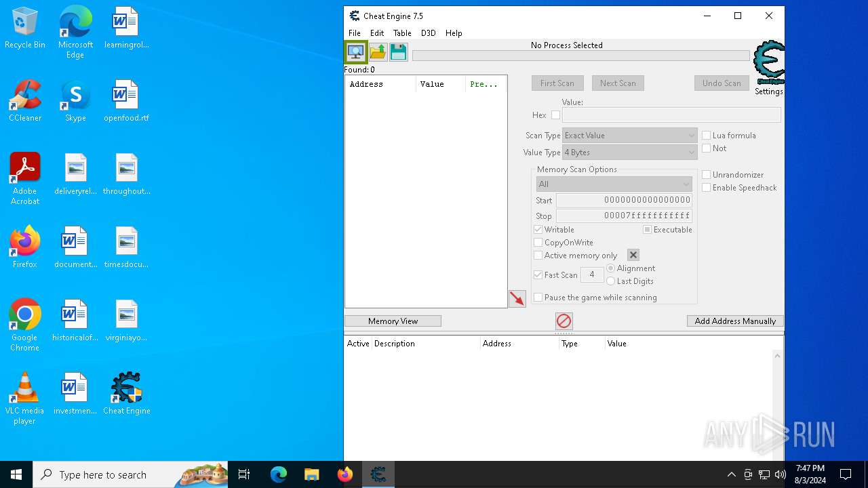This screenshot has width=868, height=488.
Task: Click the Start address field
Action: tap(624, 200)
